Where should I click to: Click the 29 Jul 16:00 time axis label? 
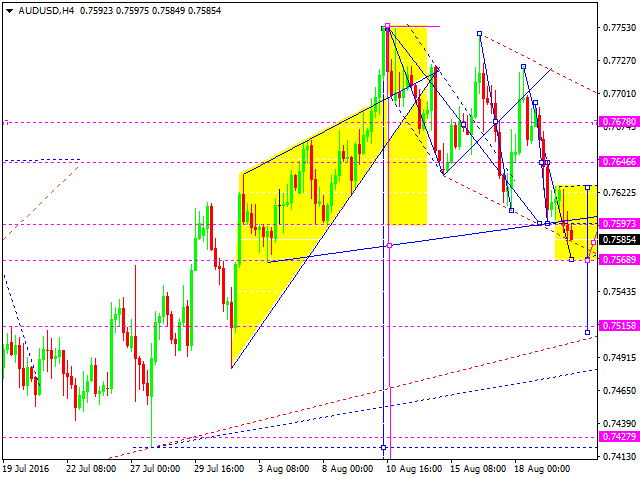(x=219, y=469)
